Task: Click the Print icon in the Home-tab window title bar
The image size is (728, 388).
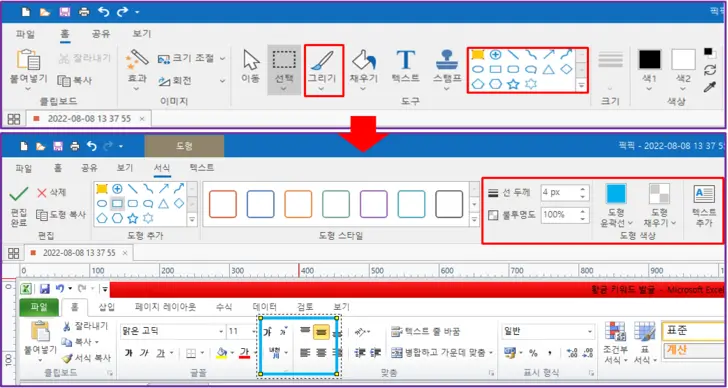Action: click(x=84, y=12)
